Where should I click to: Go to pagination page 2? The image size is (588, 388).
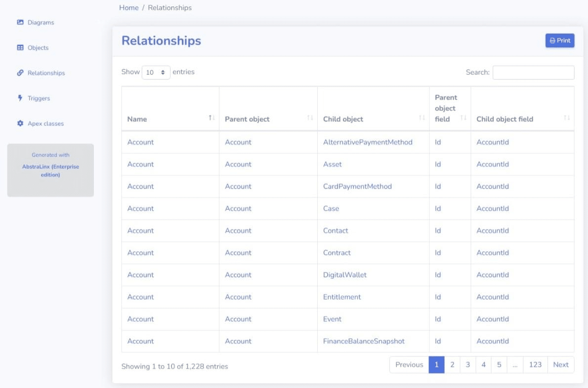click(x=452, y=365)
